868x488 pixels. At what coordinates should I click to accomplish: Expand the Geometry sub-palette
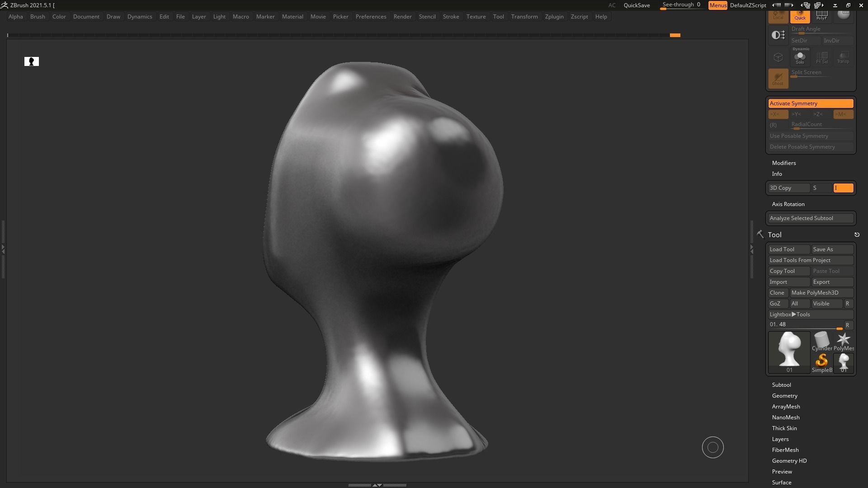[x=784, y=396]
